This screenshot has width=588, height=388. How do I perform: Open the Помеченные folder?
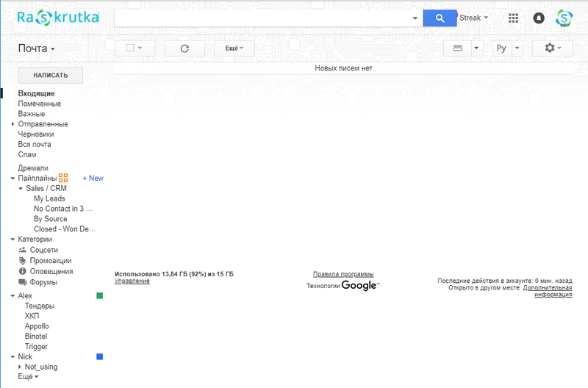(x=40, y=104)
